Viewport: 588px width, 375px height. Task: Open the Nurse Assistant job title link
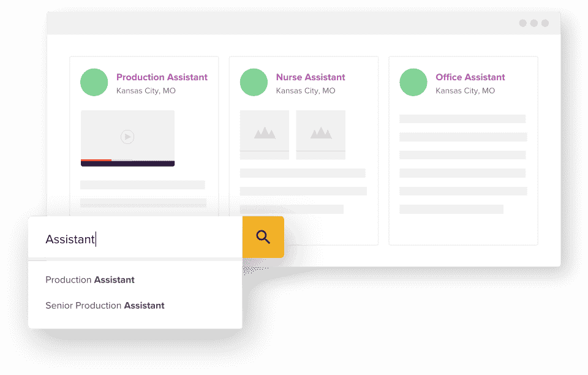coord(311,77)
